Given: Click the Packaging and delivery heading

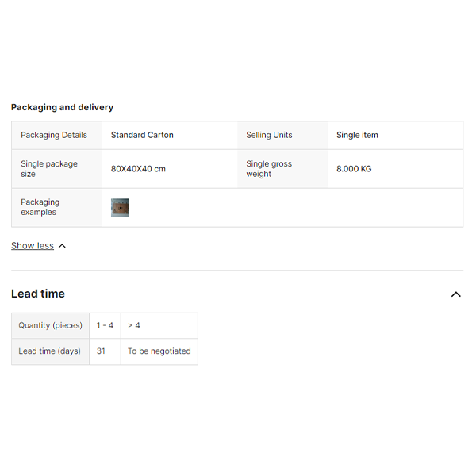Looking at the screenshot, I should (62, 107).
